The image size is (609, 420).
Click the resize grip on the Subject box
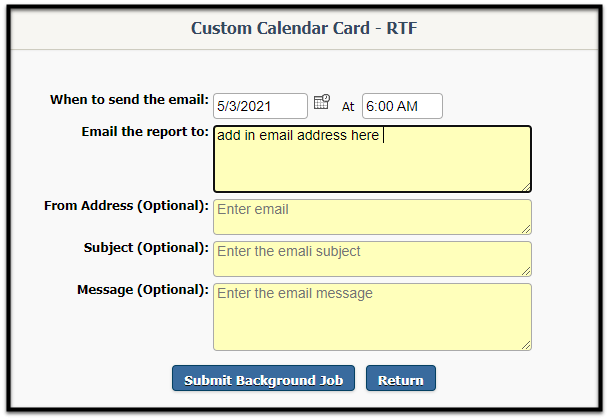526,271
